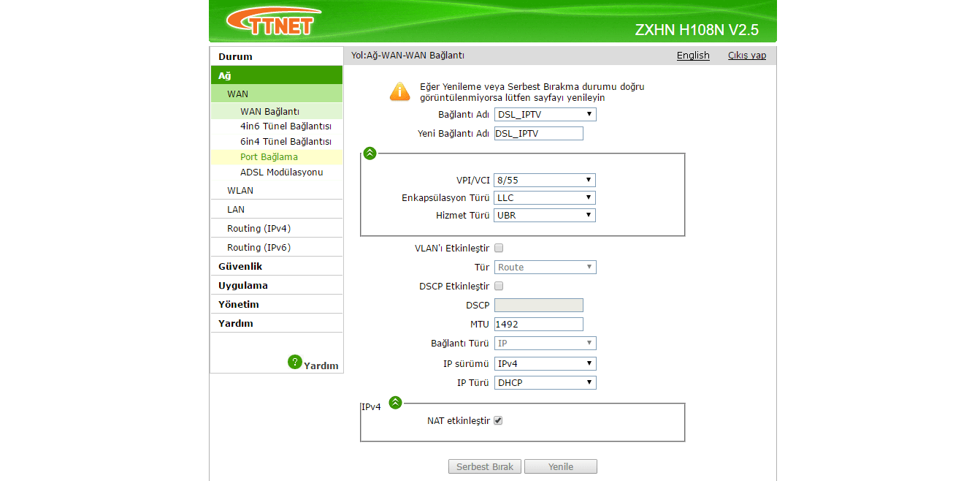Image resolution: width=980 pixels, height=481 pixels.
Task: Click the Yenile button
Action: point(561,466)
